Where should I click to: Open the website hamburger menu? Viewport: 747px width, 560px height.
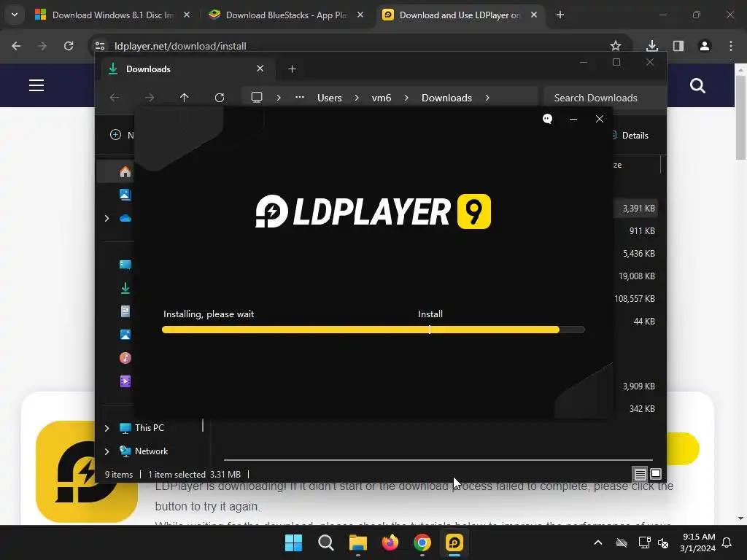tap(36, 85)
